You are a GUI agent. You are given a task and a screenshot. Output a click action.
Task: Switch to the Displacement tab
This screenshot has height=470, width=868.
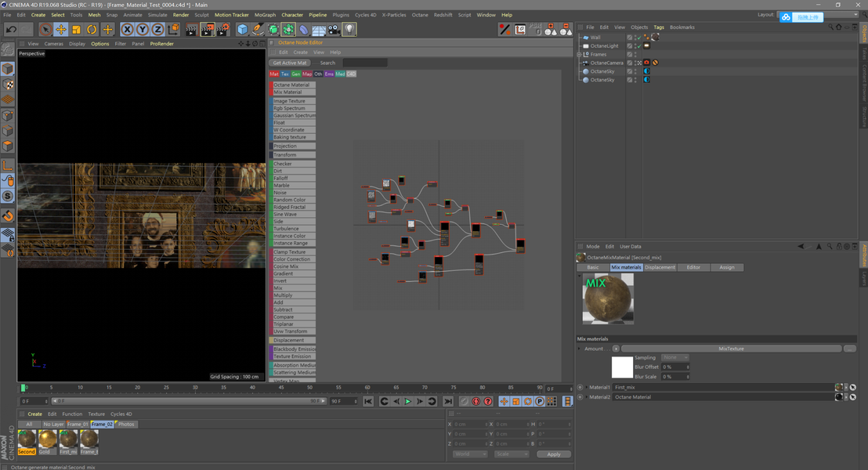coord(660,267)
